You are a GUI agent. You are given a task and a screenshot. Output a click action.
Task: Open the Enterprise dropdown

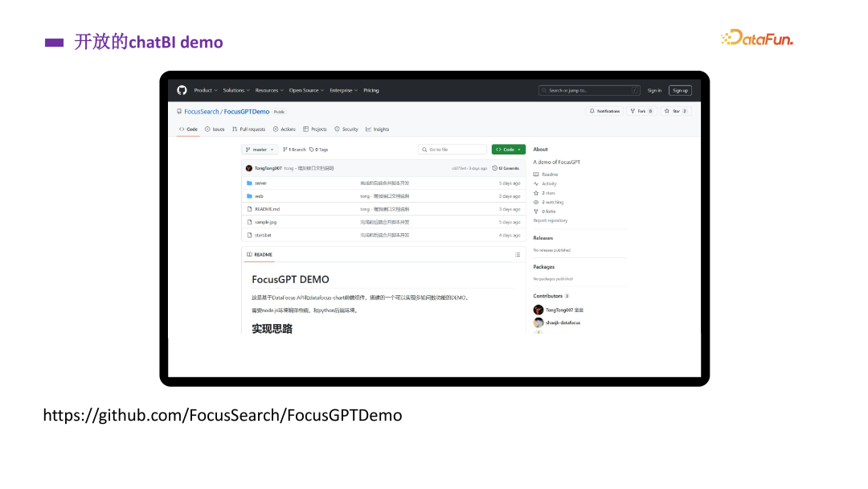(344, 90)
